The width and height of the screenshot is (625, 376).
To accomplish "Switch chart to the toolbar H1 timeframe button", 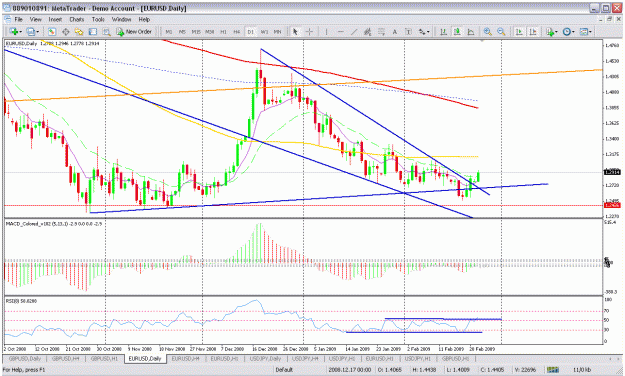I will point(223,31).
